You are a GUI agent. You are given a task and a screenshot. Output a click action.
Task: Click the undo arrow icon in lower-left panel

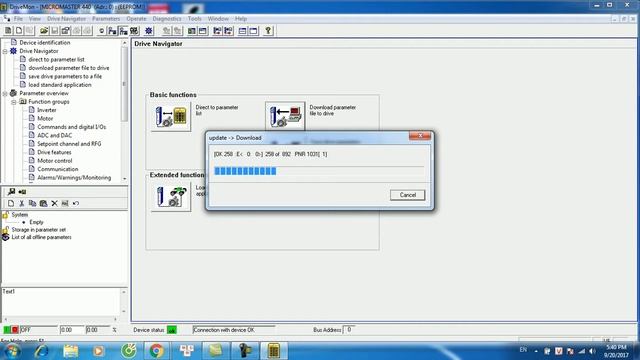click(76, 203)
